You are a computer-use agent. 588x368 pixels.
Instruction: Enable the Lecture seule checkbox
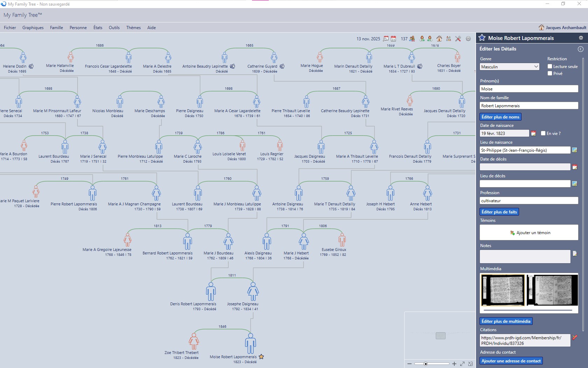pos(550,66)
